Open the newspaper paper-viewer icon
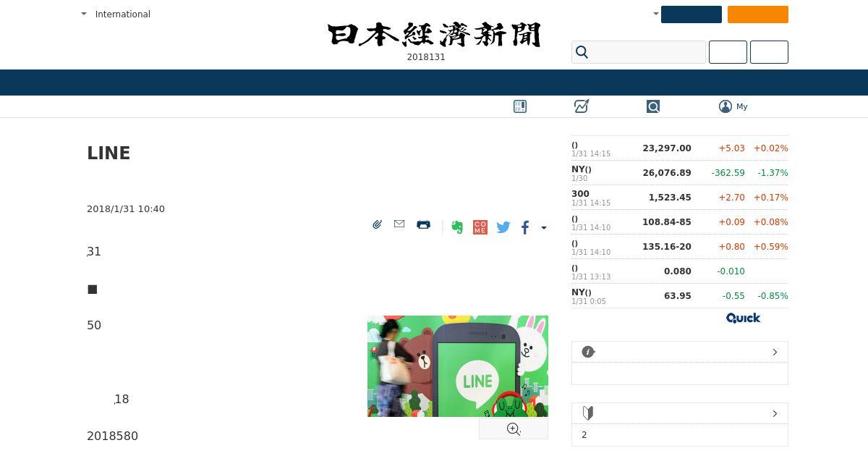Image resolution: width=868 pixels, height=456 pixels. tap(520, 106)
